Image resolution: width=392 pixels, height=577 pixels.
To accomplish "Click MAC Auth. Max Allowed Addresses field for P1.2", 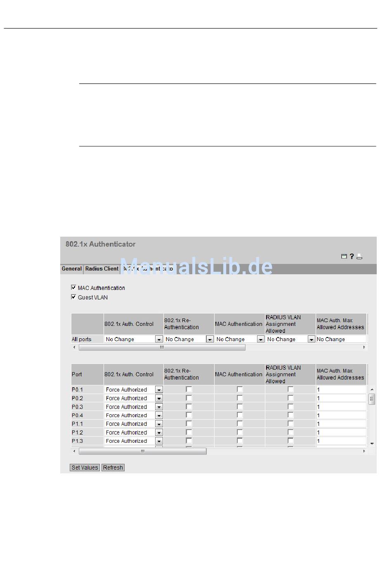I will pos(341,432).
